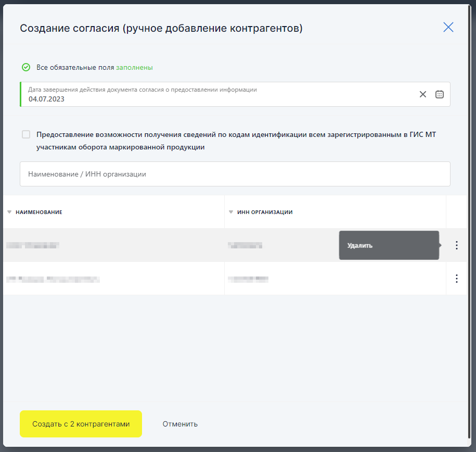This screenshot has height=452, width=476.
Task: Close the consent creation dialog
Action: click(x=448, y=28)
